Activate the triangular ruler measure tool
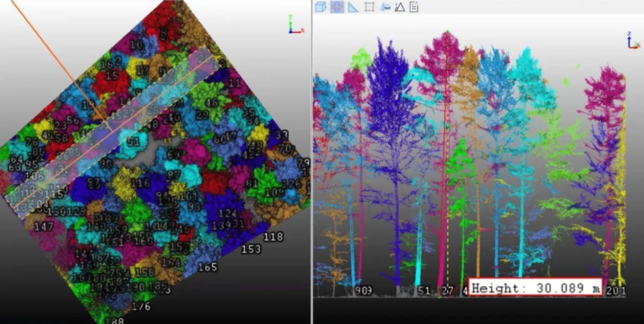Image resolution: width=644 pixels, height=324 pixels. coord(353,7)
